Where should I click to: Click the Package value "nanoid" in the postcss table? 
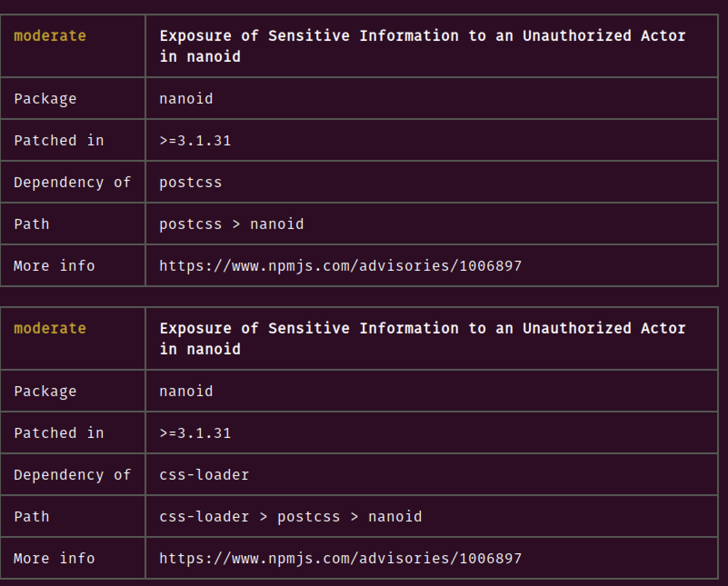pos(186,99)
